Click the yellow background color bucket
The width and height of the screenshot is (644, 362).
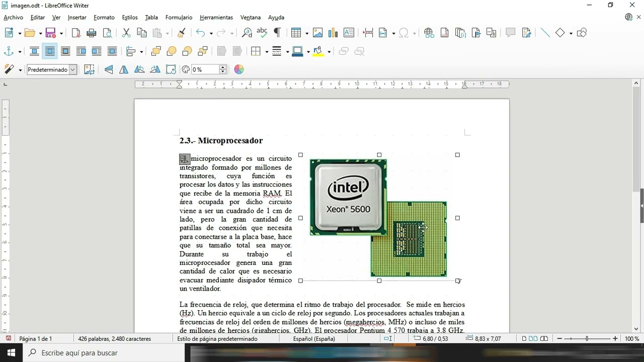(318, 51)
